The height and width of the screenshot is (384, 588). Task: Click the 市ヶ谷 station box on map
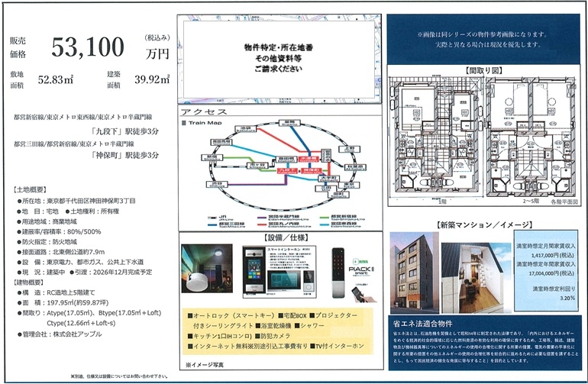258,166
